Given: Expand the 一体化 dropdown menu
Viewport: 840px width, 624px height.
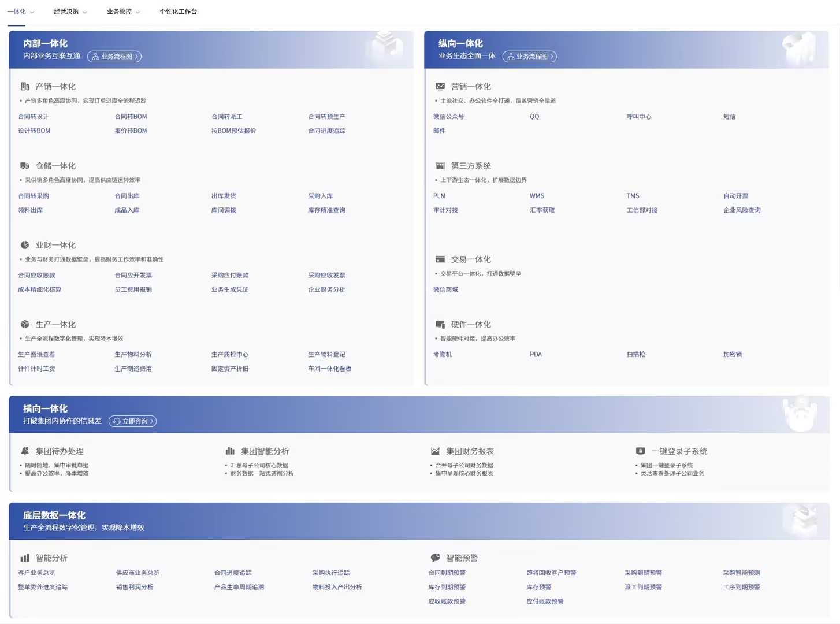Looking at the screenshot, I should tap(21, 12).
